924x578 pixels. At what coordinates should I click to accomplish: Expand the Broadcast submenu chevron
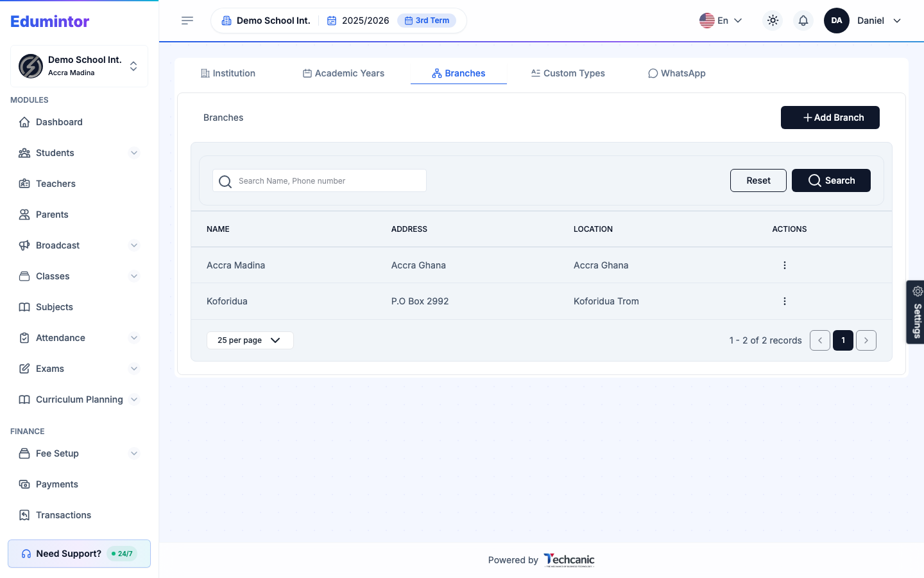click(134, 245)
